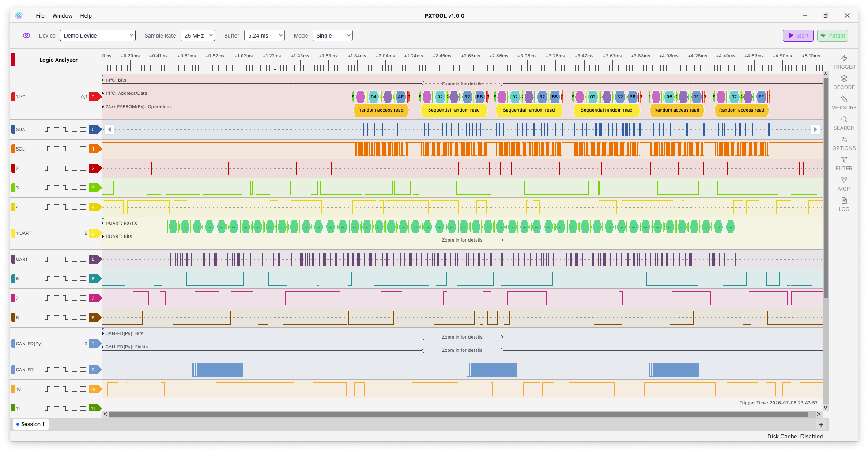Select high level trigger for channel 7

pyautogui.click(x=57, y=298)
